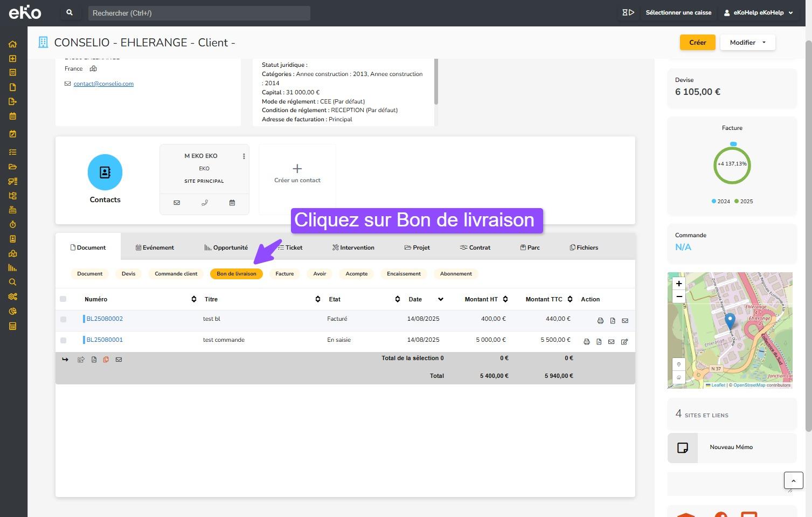Open the contact@conselio.com email link

103,84
